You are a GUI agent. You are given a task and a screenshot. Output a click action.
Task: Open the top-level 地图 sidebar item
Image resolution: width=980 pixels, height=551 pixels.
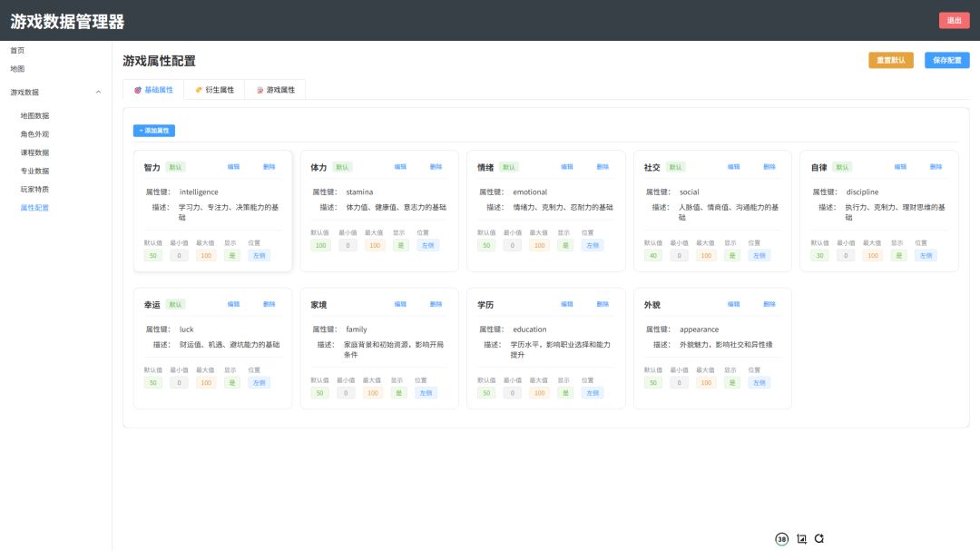pyautogui.click(x=17, y=69)
